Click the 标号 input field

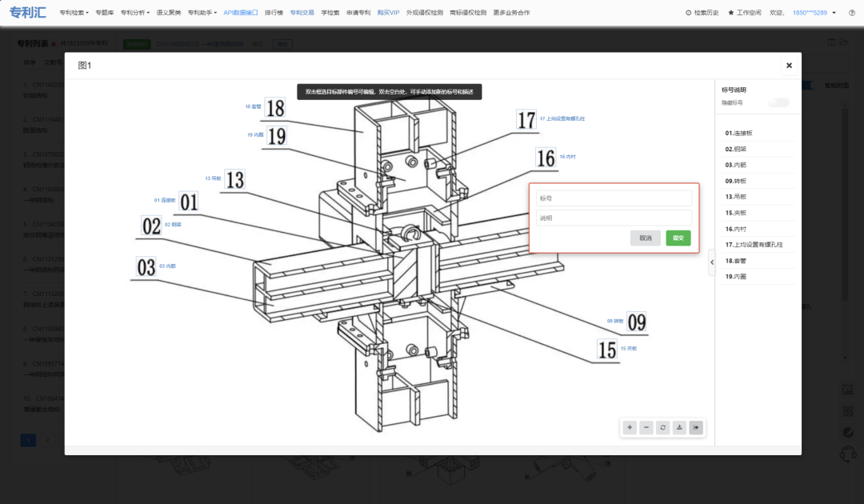(614, 198)
